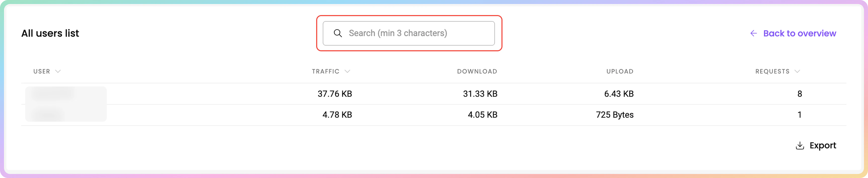
Task: Click the TRAFFIC column header label
Action: (326, 71)
